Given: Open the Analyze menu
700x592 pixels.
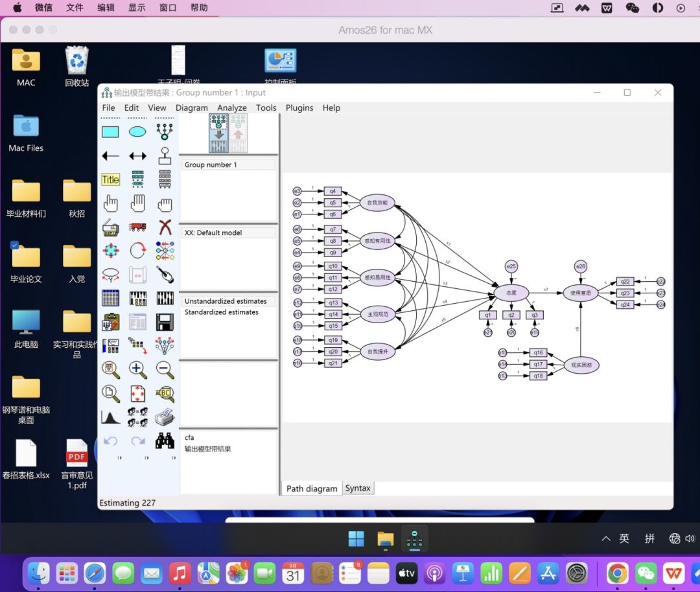Looking at the screenshot, I should [x=231, y=108].
